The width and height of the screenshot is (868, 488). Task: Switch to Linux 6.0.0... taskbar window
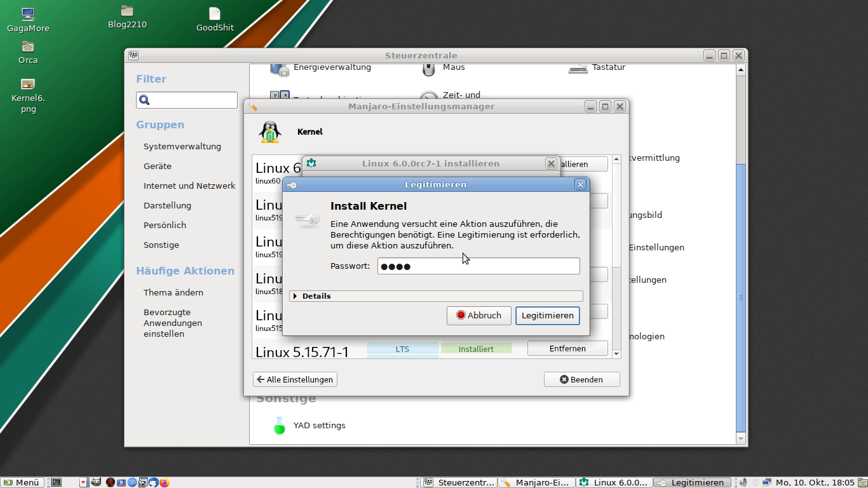614,482
